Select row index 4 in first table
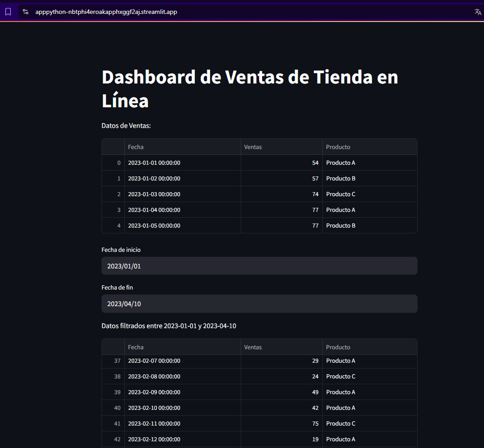The height and width of the screenshot is (448, 484). (x=113, y=225)
